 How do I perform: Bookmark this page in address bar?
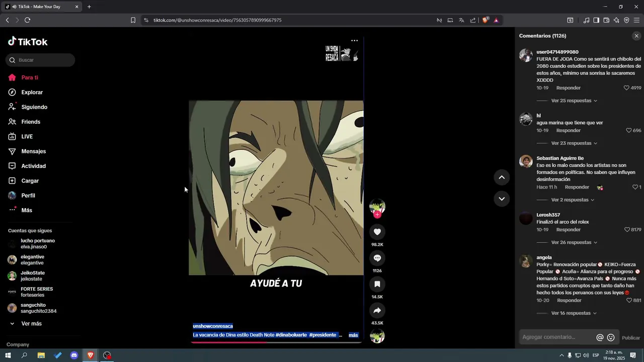tap(133, 20)
